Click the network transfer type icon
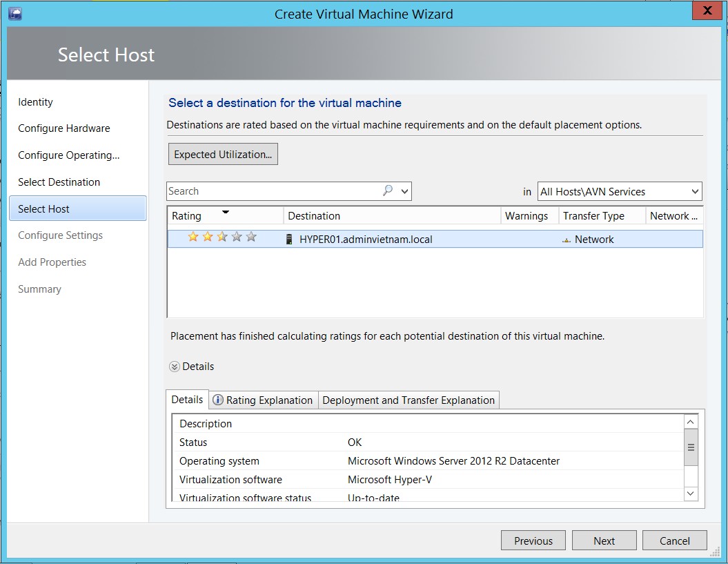The width and height of the screenshot is (728, 564). (567, 240)
